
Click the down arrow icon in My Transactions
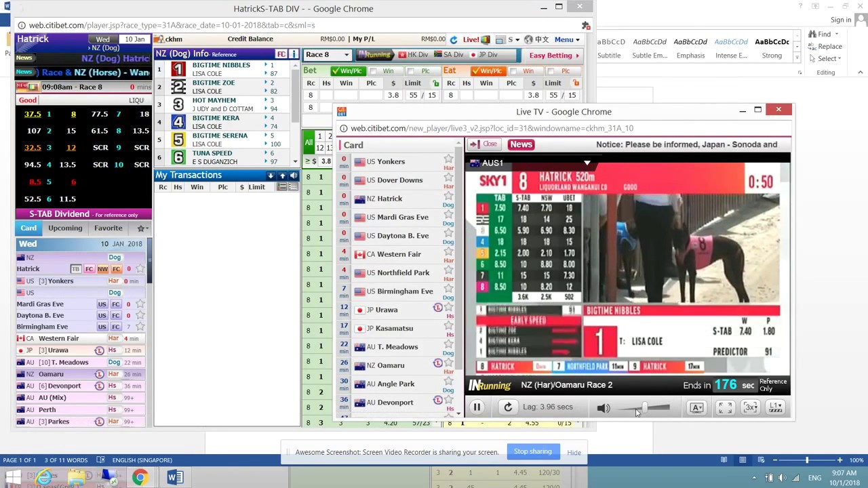pos(271,176)
